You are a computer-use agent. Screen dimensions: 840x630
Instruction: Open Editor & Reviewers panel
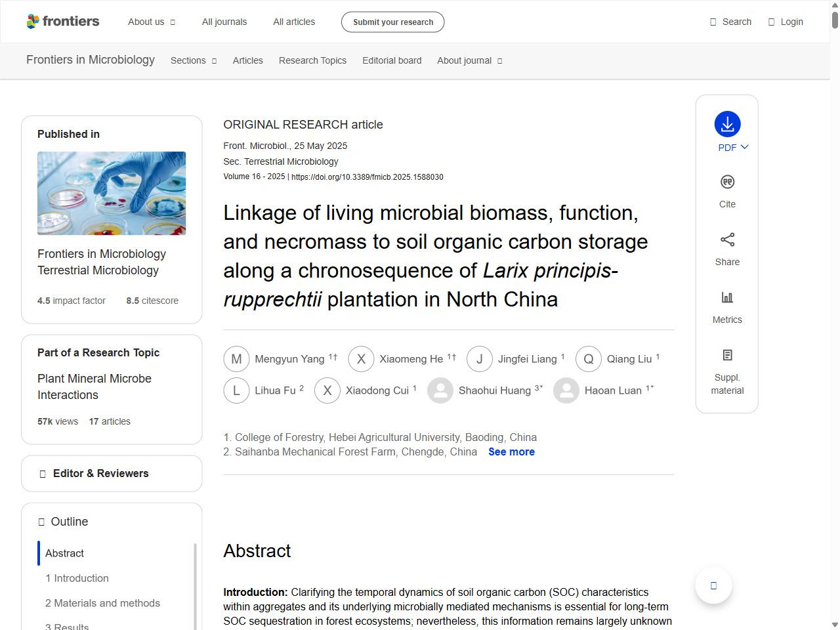pyautogui.click(x=112, y=473)
